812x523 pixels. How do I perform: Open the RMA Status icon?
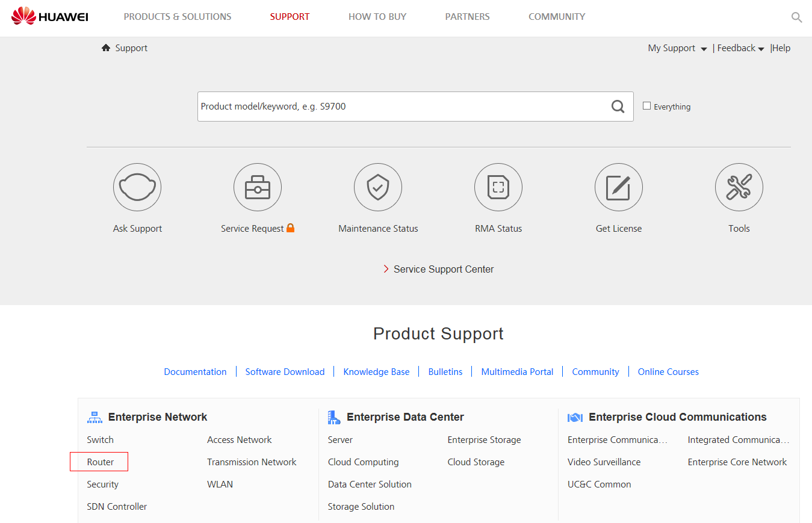pyautogui.click(x=498, y=187)
